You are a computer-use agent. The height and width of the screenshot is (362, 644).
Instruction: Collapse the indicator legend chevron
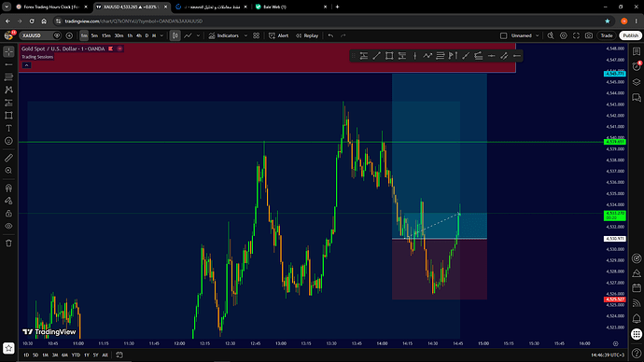coord(26,65)
